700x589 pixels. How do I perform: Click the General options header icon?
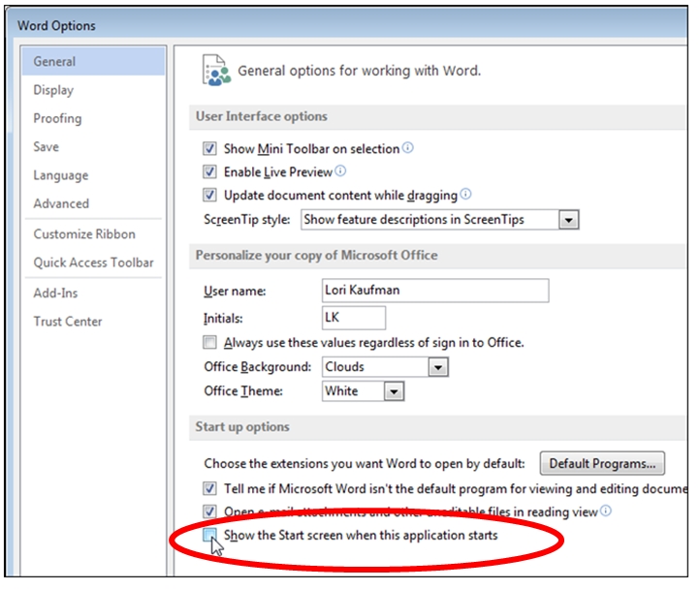pos(216,71)
